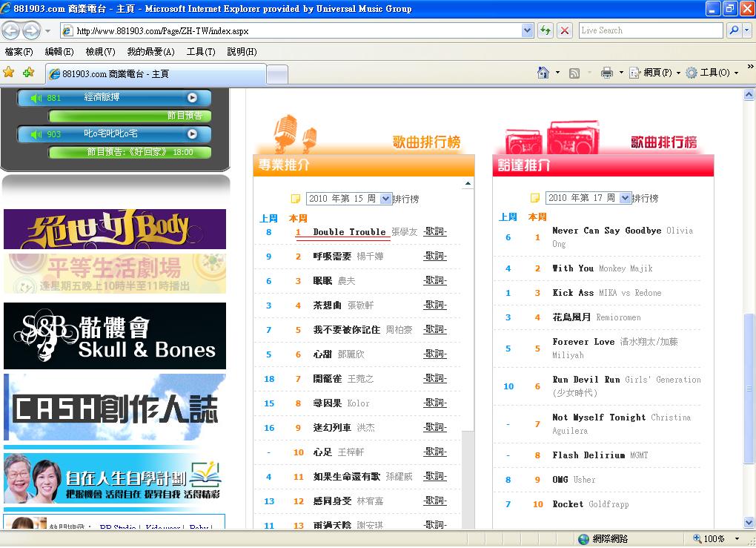Image resolution: width=756 pixels, height=548 pixels.
Task: Open 歌詞 lyrics link for Double Trouble
Action: click(x=435, y=231)
